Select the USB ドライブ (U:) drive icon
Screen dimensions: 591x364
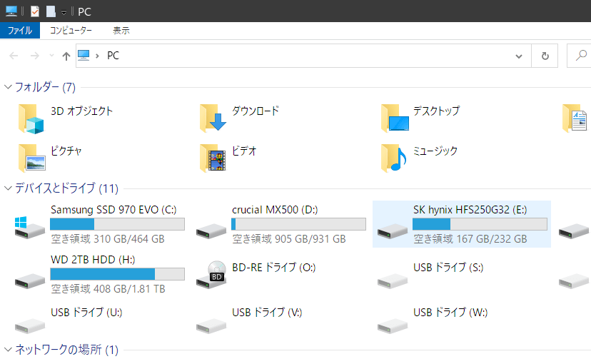[30, 326]
